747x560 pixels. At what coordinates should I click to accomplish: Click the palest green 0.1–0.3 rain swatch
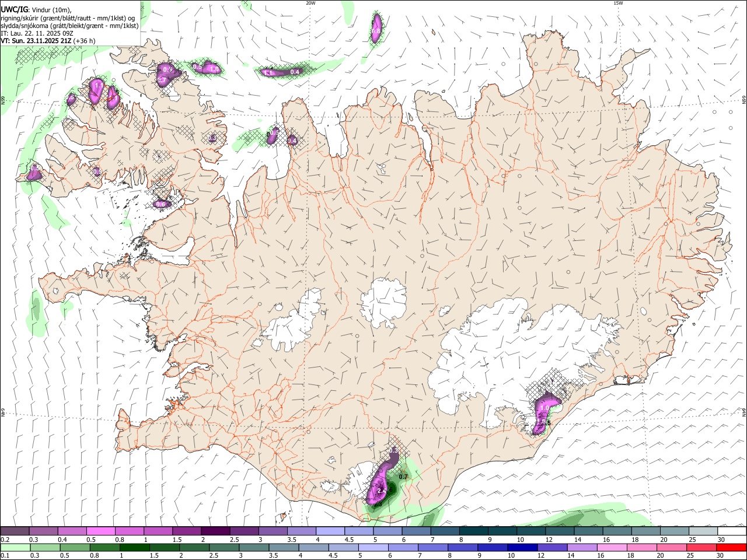[15, 547]
